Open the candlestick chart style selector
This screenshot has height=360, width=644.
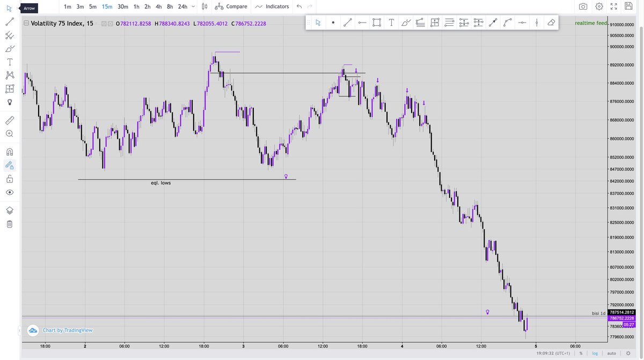click(204, 6)
